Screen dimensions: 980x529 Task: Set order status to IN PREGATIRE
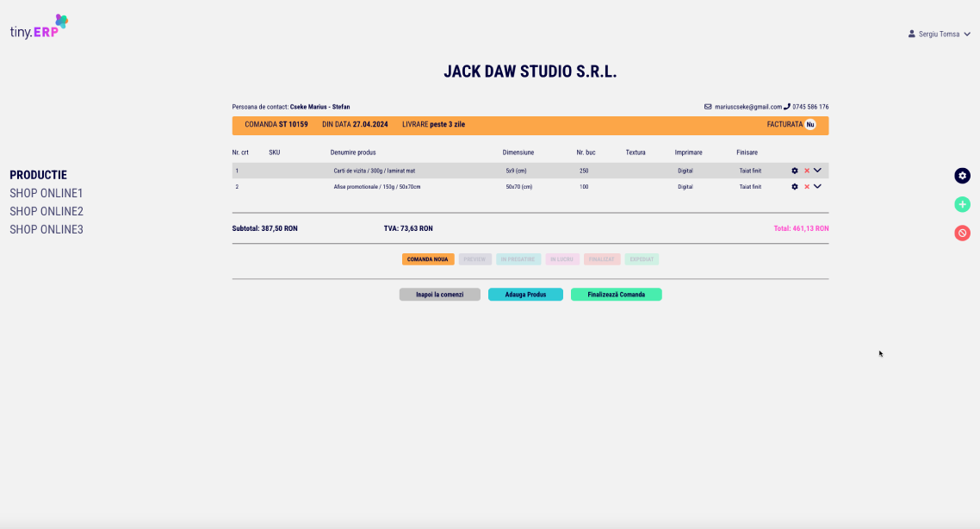coord(518,259)
